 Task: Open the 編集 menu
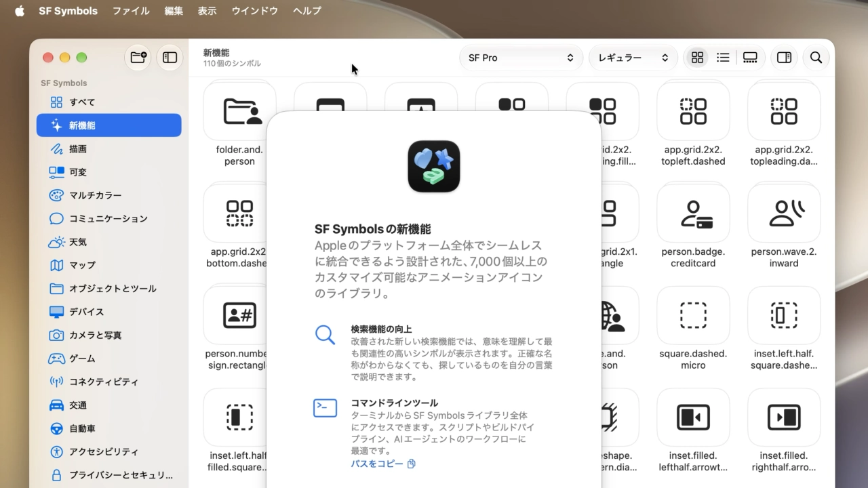pyautogui.click(x=174, y=11)
